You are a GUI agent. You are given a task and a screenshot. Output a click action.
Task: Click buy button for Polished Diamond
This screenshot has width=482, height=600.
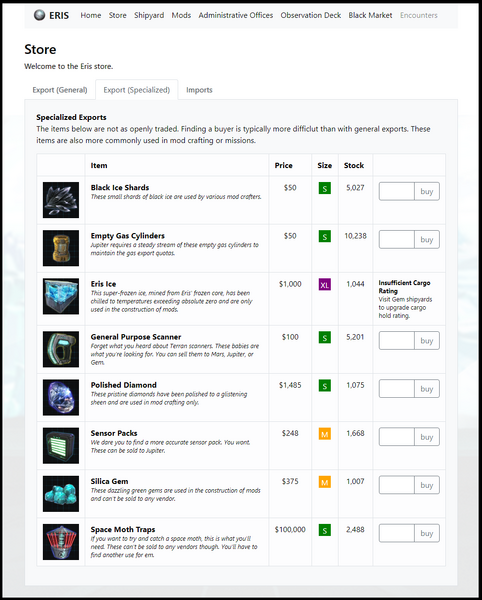point(427,389)
